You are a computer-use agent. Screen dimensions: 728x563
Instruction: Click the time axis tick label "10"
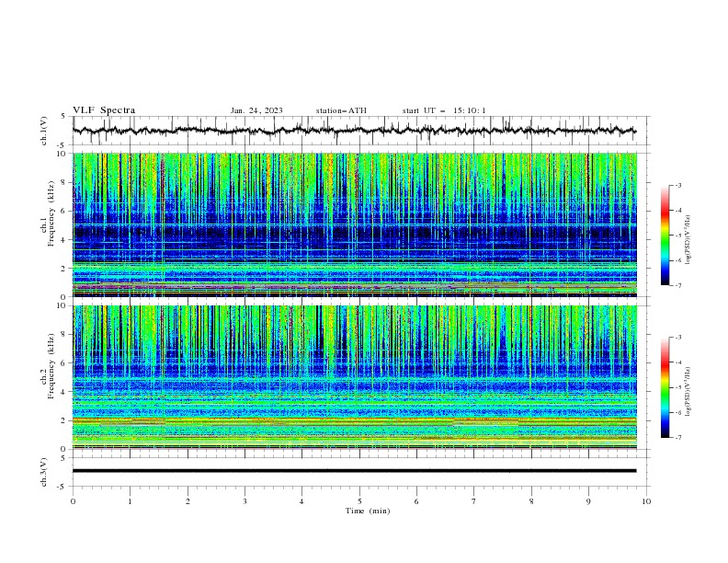(x=646, y=501)
